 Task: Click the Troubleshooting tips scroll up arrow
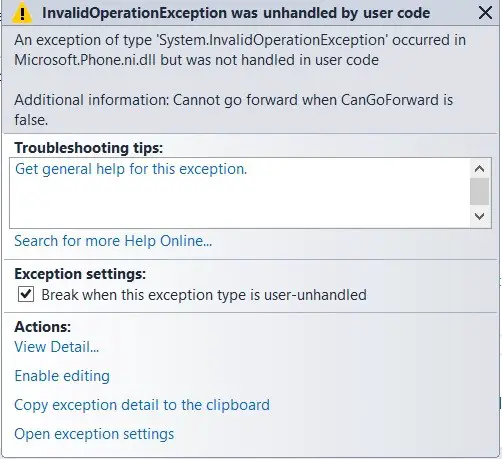point(479,169)
